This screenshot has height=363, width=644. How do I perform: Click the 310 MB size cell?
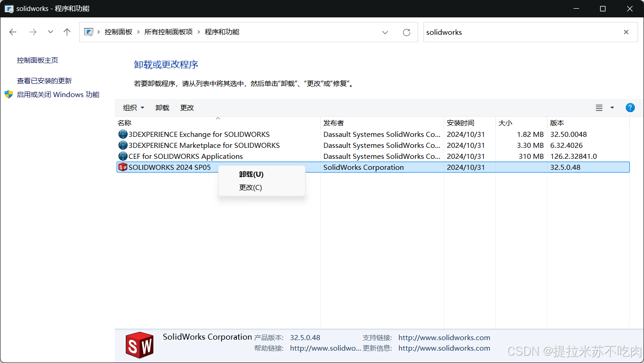[531, 157]
